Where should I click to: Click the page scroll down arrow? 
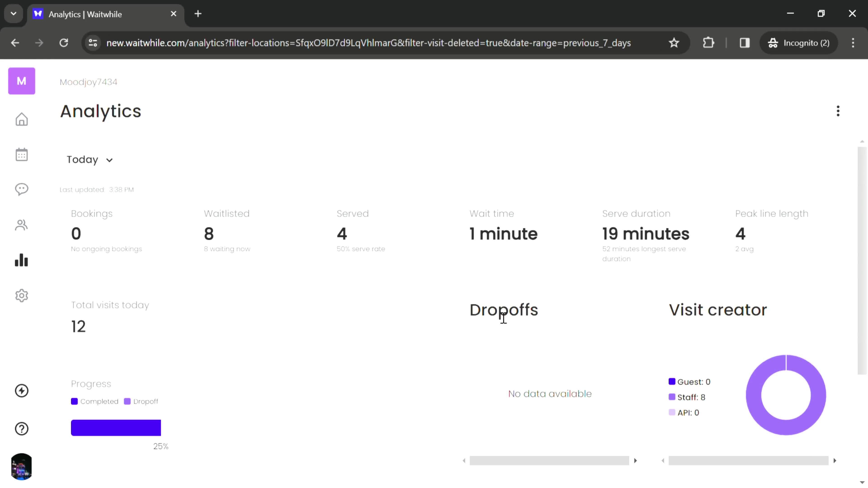862,482
